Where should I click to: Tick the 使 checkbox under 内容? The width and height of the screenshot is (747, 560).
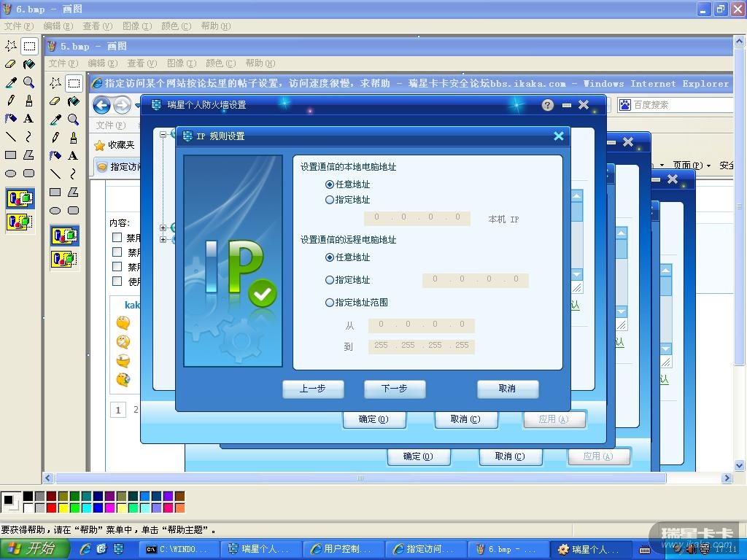[117, 281]
